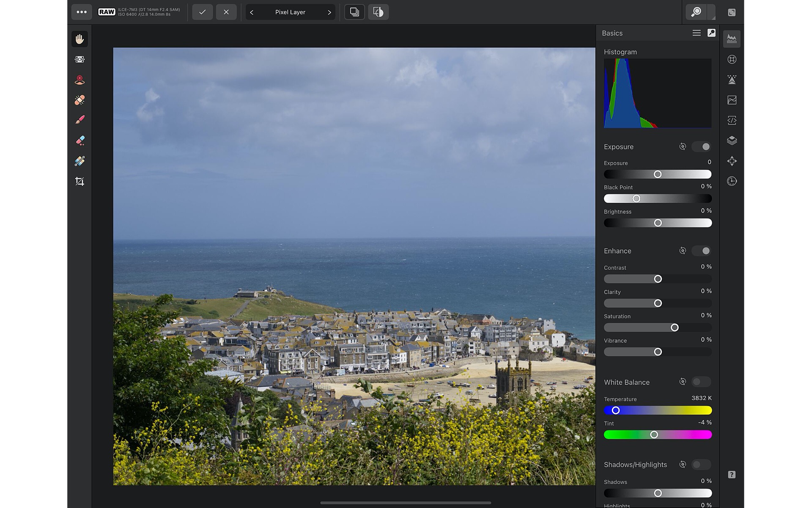
Task: Click the Temperature value 3832 K
Action: pyautogui.click(x=701, y=398)
